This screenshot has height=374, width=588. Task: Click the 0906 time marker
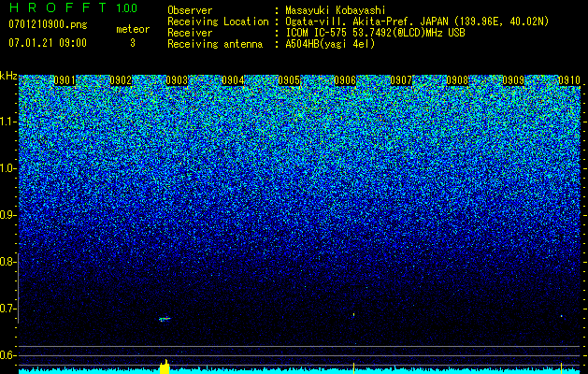(x=345, y=80)
